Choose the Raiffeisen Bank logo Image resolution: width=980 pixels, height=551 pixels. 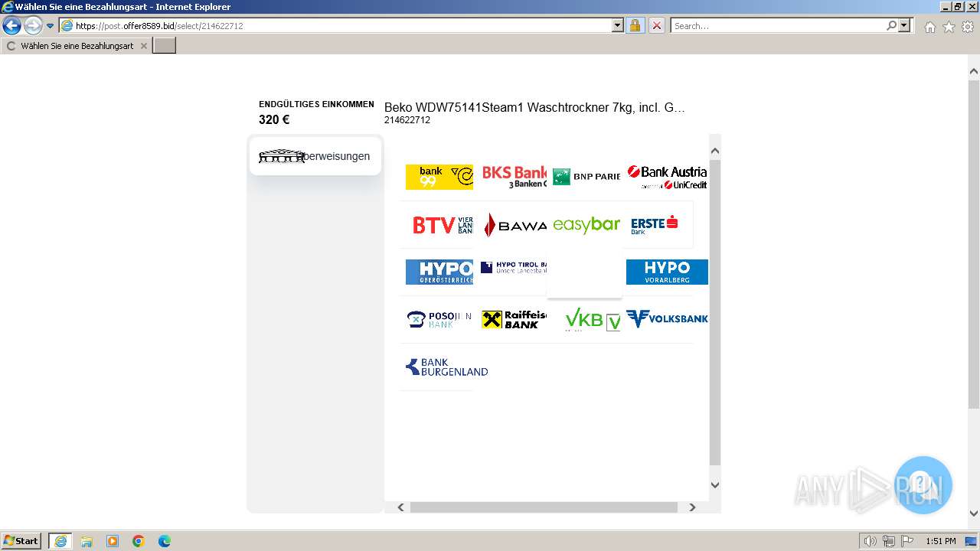[514, 319]
